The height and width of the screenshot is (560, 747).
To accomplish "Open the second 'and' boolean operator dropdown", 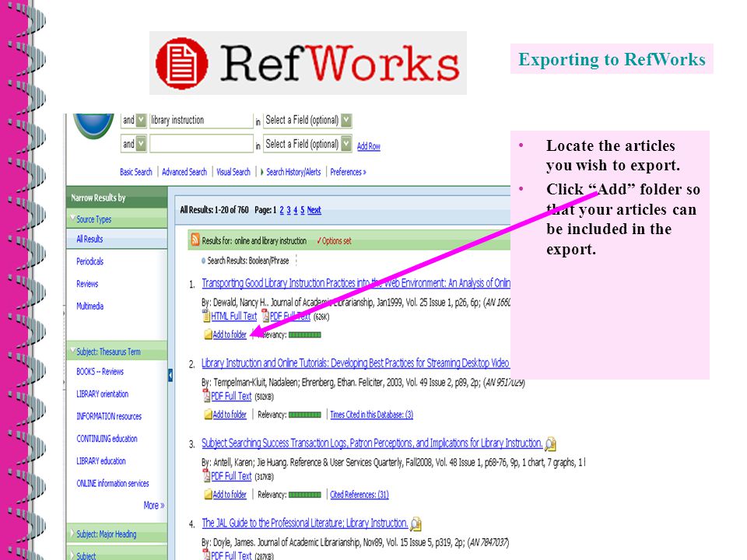I will [x=141, y=143].
